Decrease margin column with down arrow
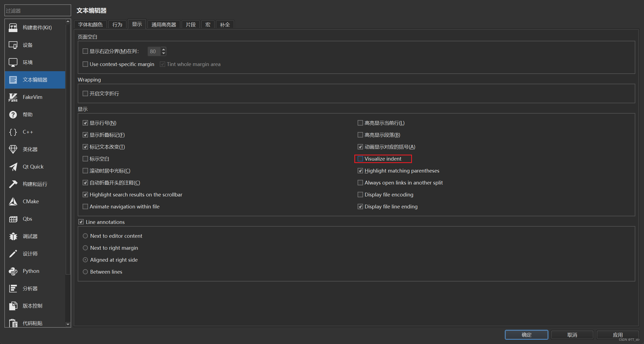 (163, 53)
